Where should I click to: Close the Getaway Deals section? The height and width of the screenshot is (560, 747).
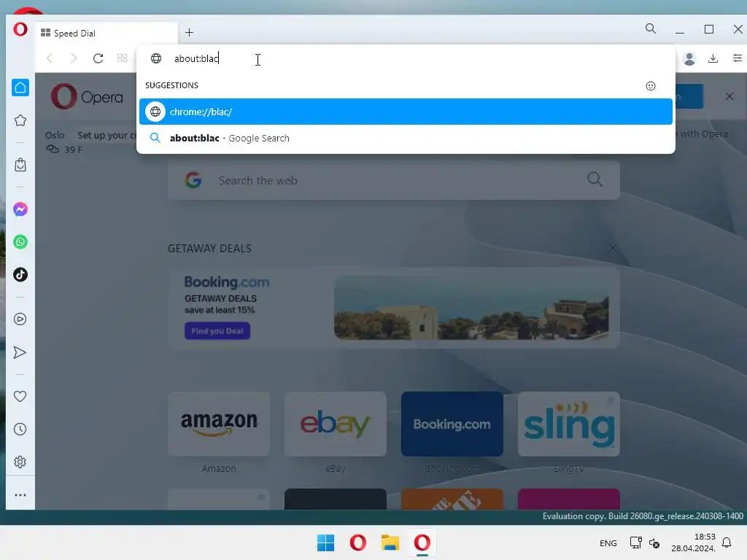613,248
